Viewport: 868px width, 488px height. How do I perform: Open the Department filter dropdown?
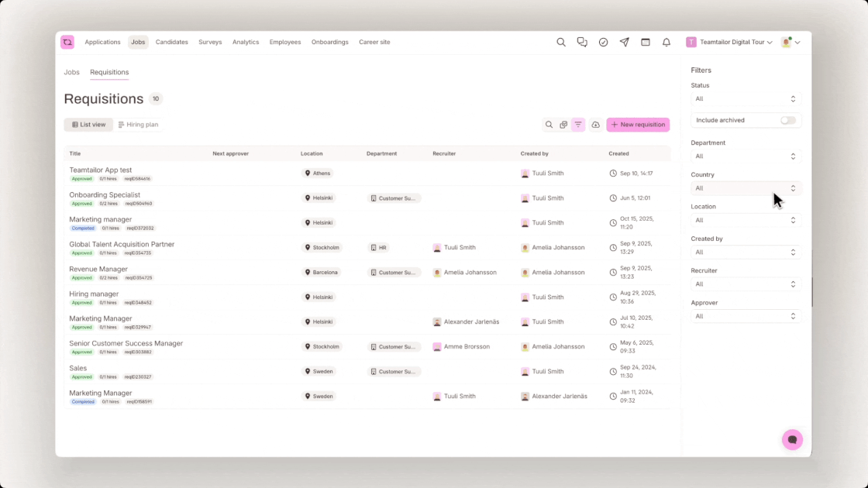click(746, 156)
